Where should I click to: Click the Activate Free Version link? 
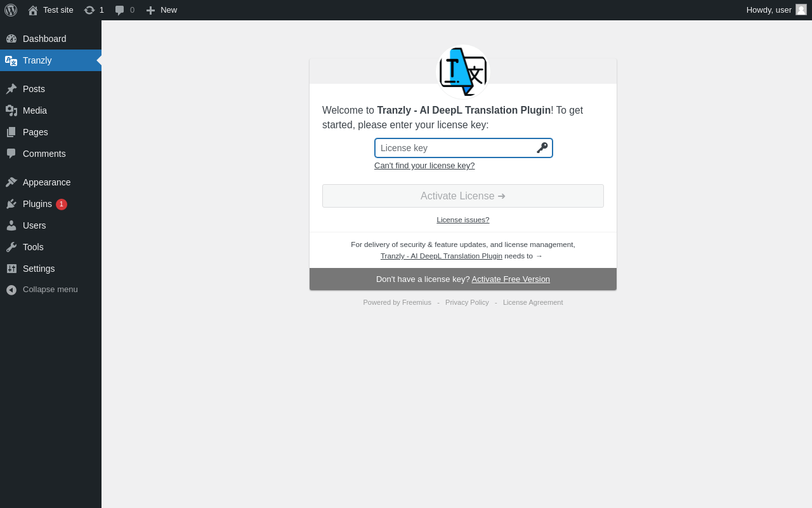click(511, 279)
